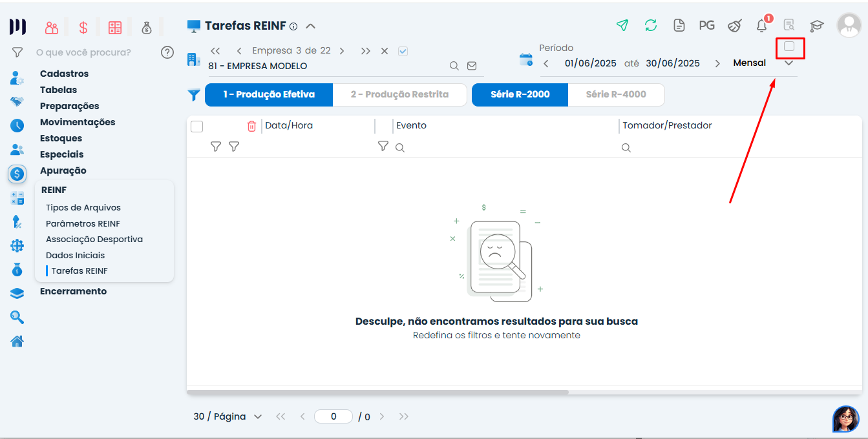The width and height of the screenshot is (868, 439).
Task: Click the green sync refresh icon
Action: click(651, 25)
